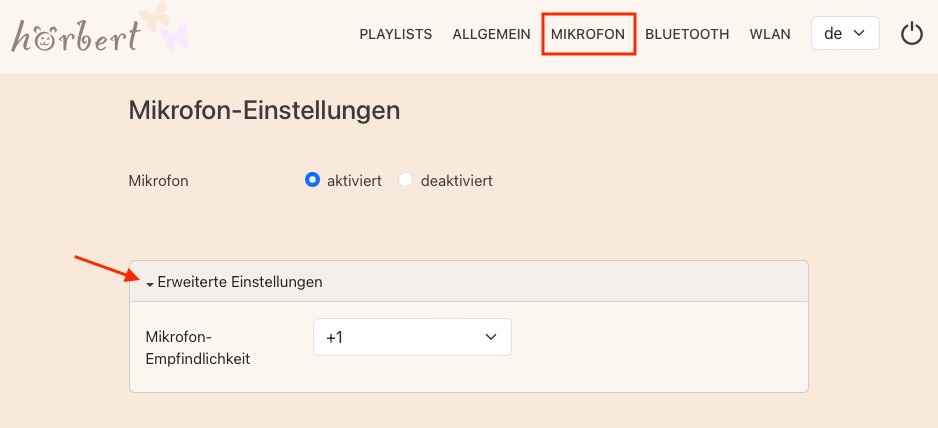Click the chevron next to language 'de'
938x428 pixels.
858,34
